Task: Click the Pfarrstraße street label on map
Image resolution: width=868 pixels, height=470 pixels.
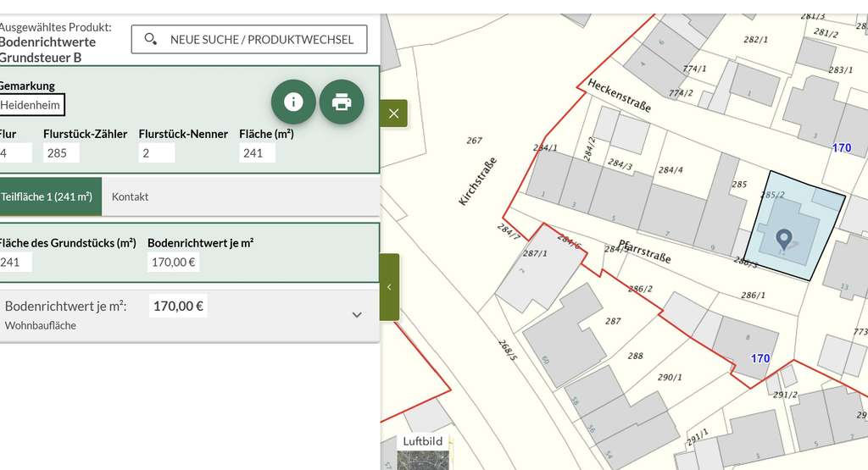Action: coord(644,252)
